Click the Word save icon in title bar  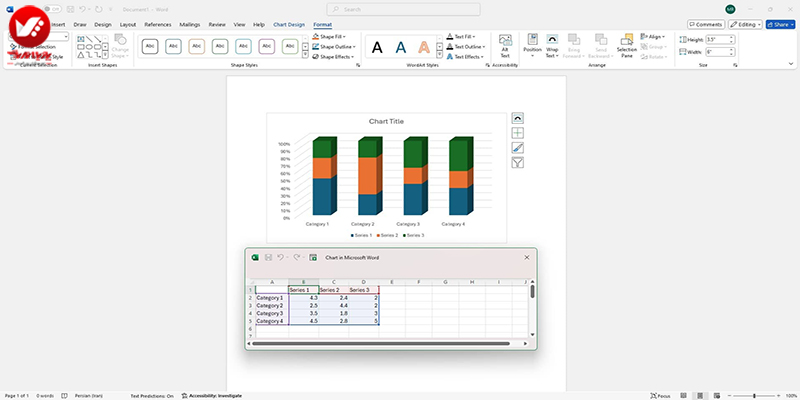click(70, 9)
